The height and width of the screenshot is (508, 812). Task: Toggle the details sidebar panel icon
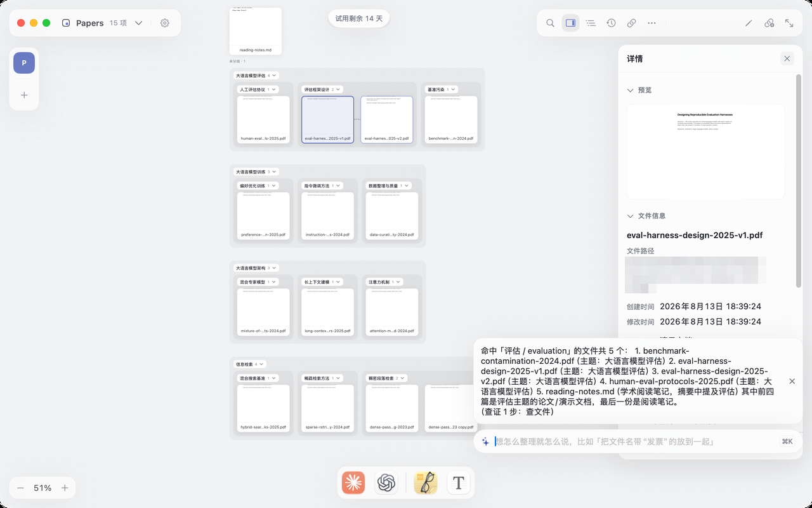570,23
